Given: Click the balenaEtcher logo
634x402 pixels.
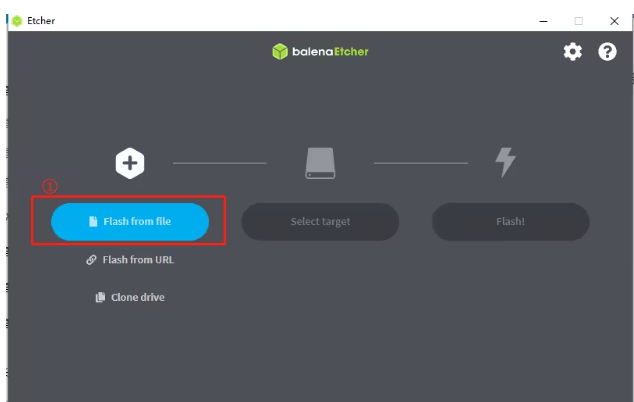Looking at the screenshot, I should (x=320, y=51).
